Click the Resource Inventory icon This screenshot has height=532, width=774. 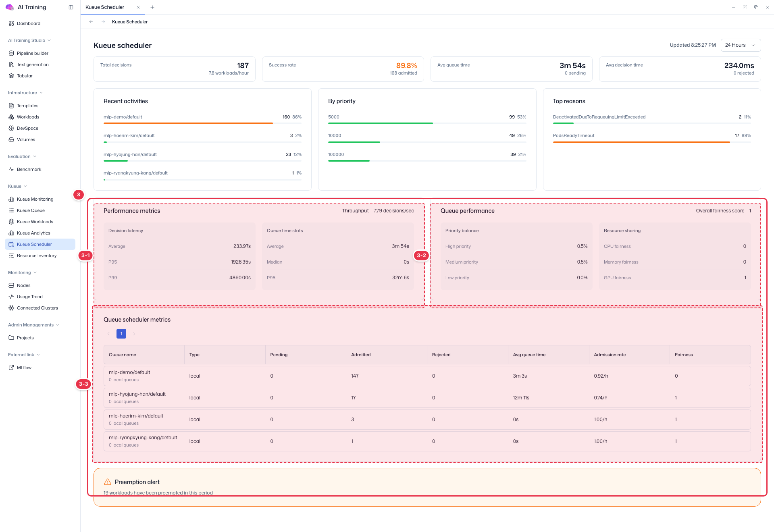(11, 256)
